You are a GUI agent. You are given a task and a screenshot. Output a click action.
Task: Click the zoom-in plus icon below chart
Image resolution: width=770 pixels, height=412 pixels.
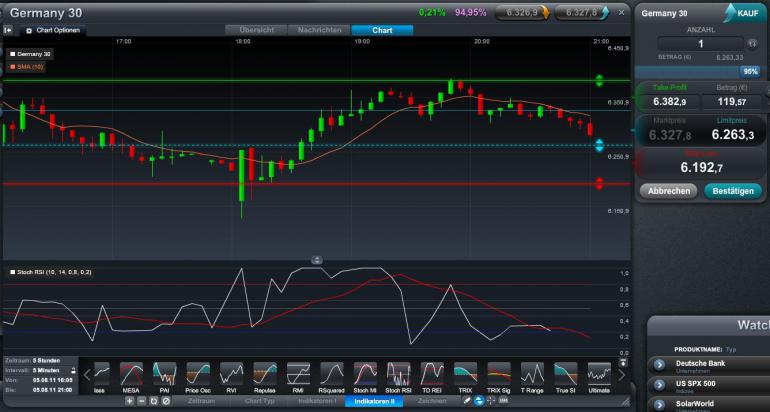pos(129,401)
